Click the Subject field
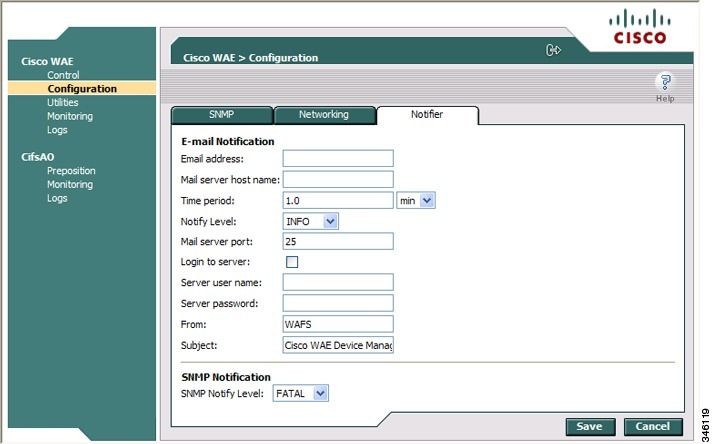Image resolution: width=712 pixels, height=444 pixels. pyautogui.click(x=338, y=345)
